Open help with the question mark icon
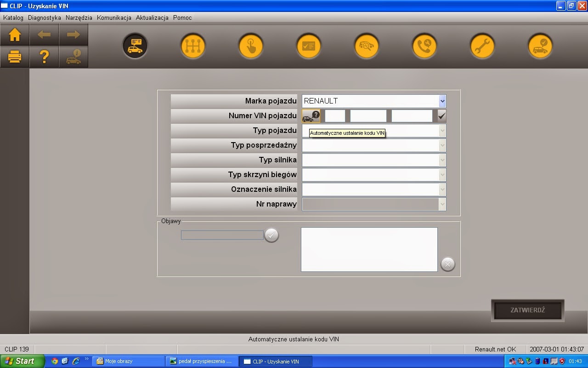The image size is (588, 368). click(44, 57)
